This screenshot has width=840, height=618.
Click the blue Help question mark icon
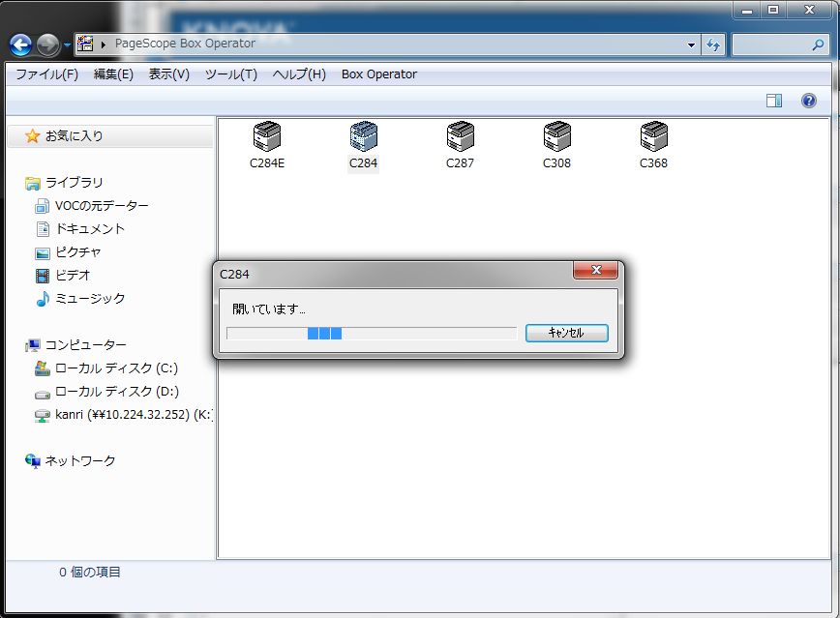click(808, 101)
